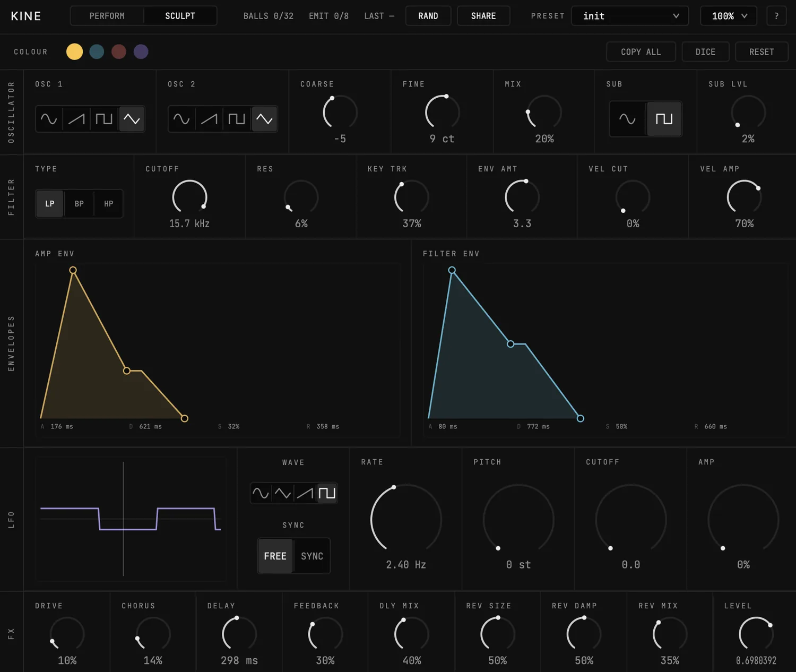Select the FILTER ENV sustain node
796x672 pixels.
[x=511, y=344]
